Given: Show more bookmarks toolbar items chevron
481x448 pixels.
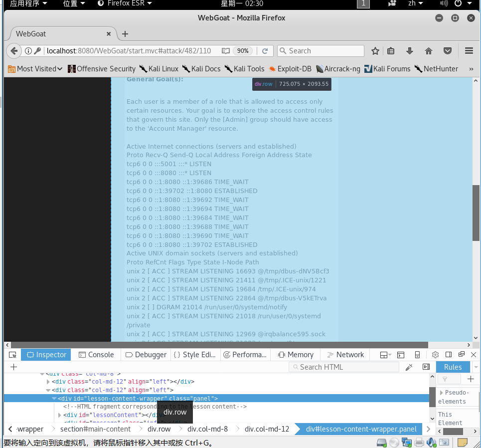Looking at the screenshot, I should (471, 69).
